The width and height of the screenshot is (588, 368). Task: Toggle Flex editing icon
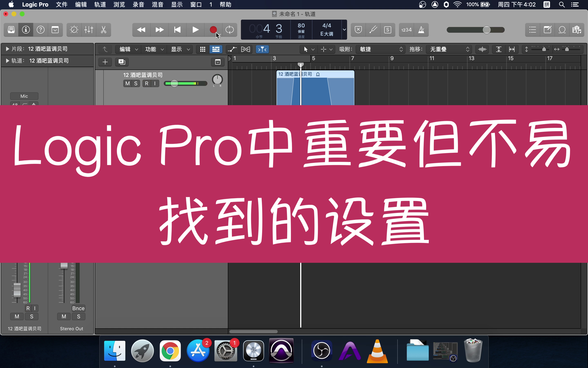point(245,49)
